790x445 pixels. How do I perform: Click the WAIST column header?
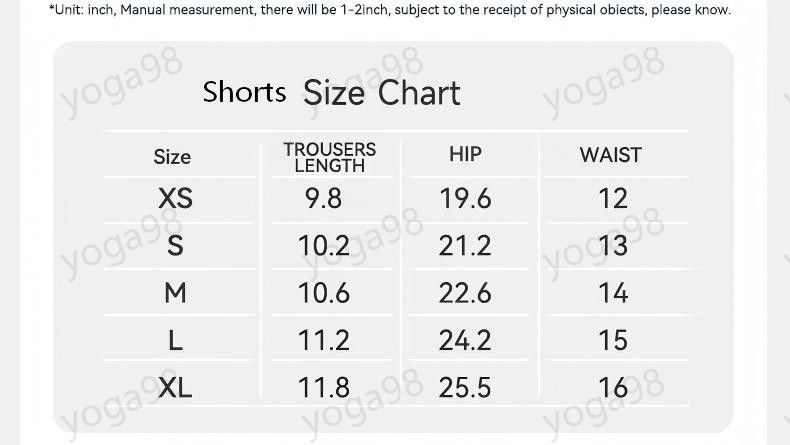coord(611,155)
